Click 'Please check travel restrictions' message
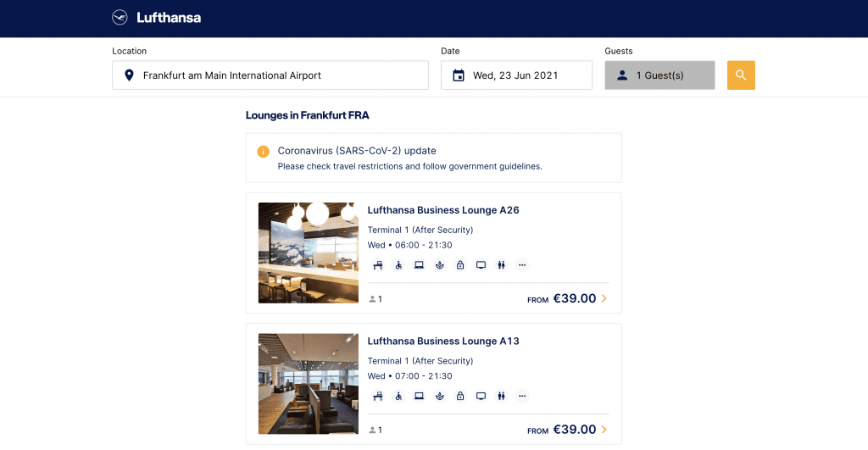 point(409,167)
